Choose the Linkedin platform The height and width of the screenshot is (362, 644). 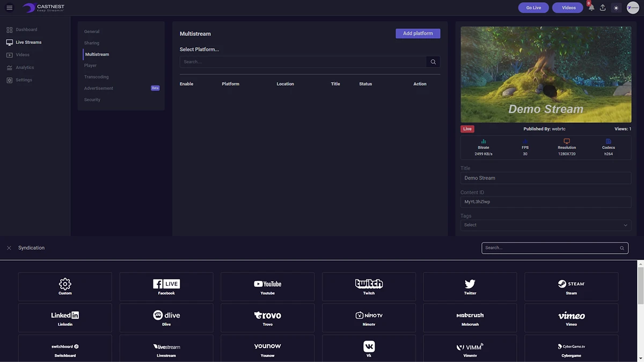[65, 318]
